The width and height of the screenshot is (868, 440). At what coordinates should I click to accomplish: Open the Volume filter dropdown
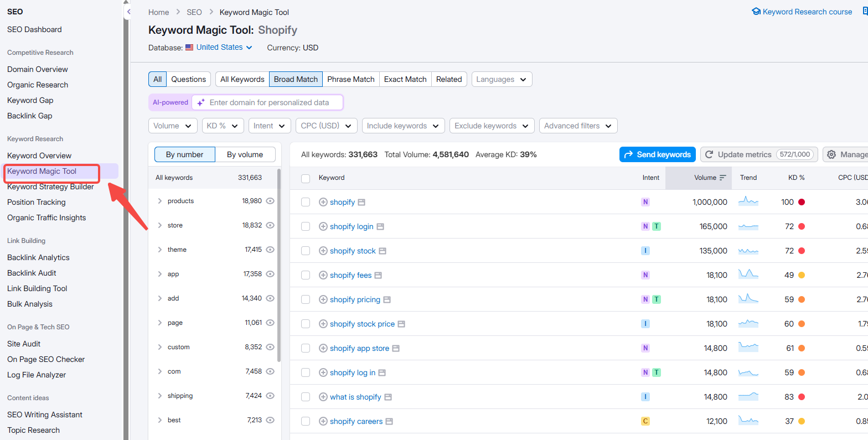click(173, 126)
